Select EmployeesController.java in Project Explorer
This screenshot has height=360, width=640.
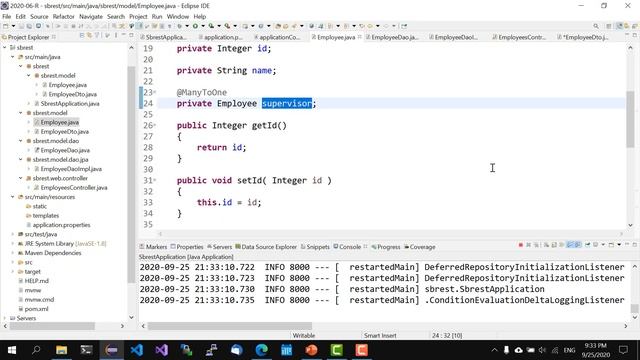tap(71, 188)
